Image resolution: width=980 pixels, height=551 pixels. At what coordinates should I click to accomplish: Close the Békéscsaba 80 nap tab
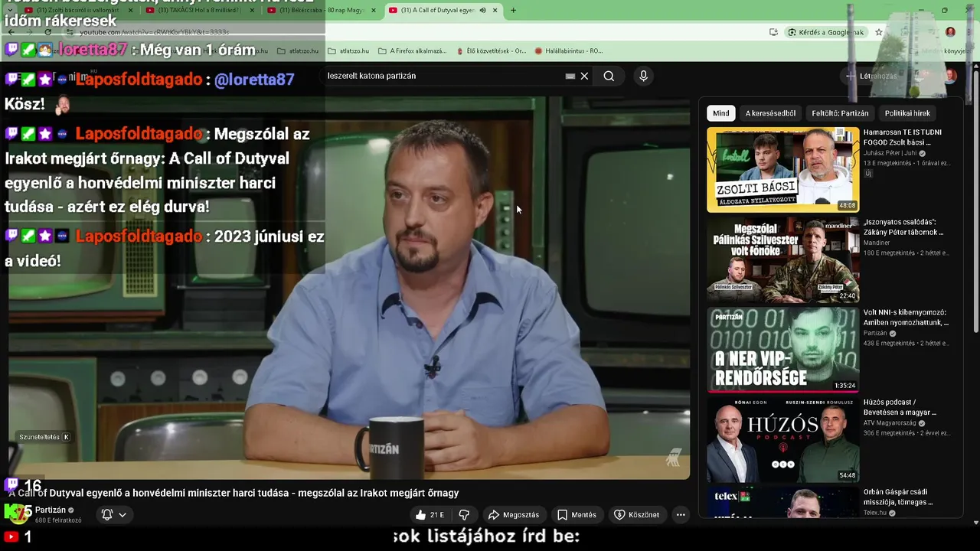(x=374, y=10)
